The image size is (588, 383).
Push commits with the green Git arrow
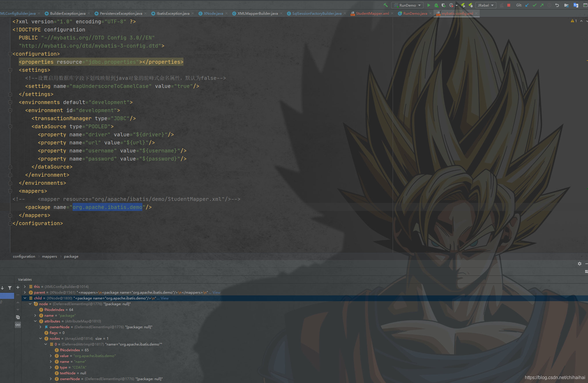[542, 5]
